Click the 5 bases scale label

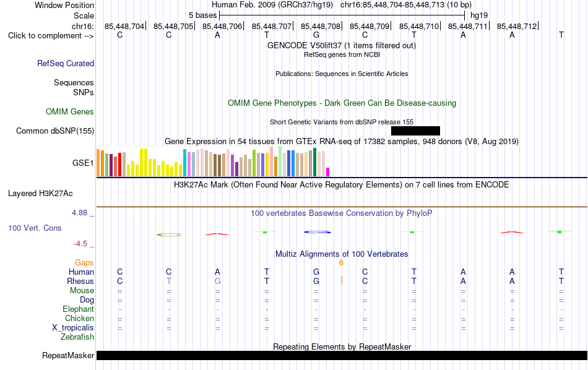point(202,15)
